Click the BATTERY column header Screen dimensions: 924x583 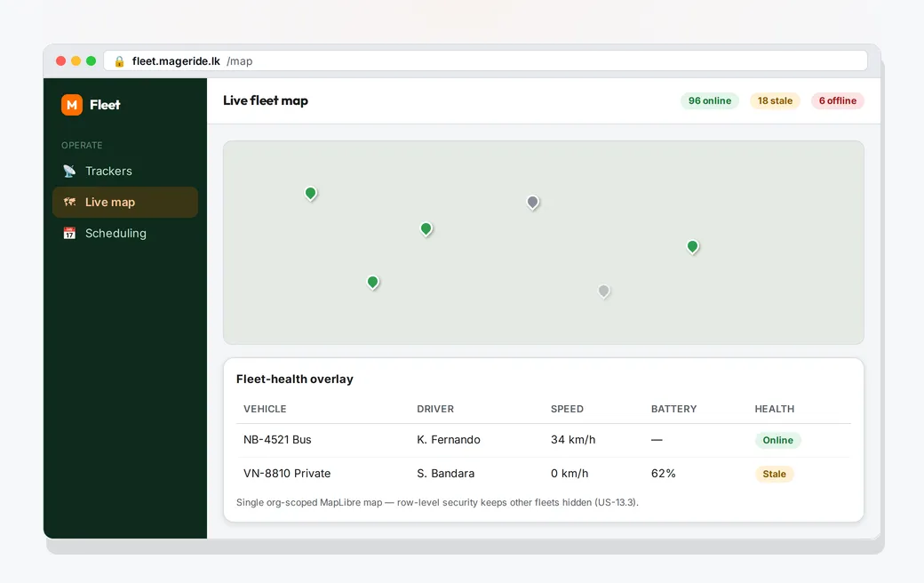(x=673, y=409)
